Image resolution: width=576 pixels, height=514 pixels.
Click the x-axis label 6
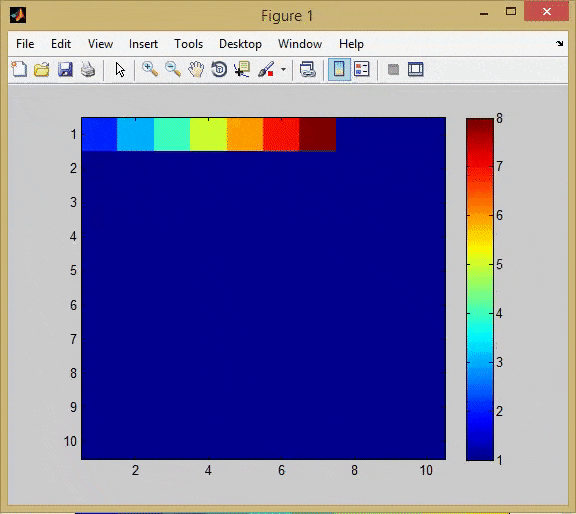[x=281, y=470]
